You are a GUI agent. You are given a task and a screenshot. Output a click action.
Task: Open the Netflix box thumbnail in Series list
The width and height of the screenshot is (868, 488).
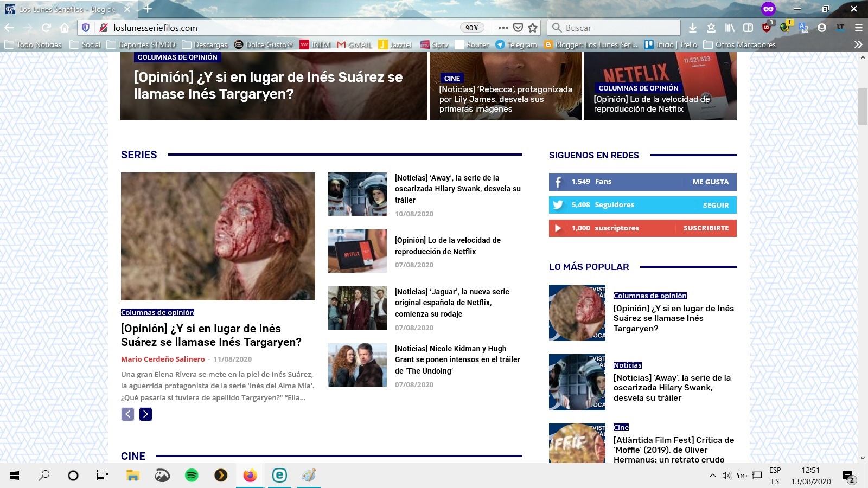(358, 251)
